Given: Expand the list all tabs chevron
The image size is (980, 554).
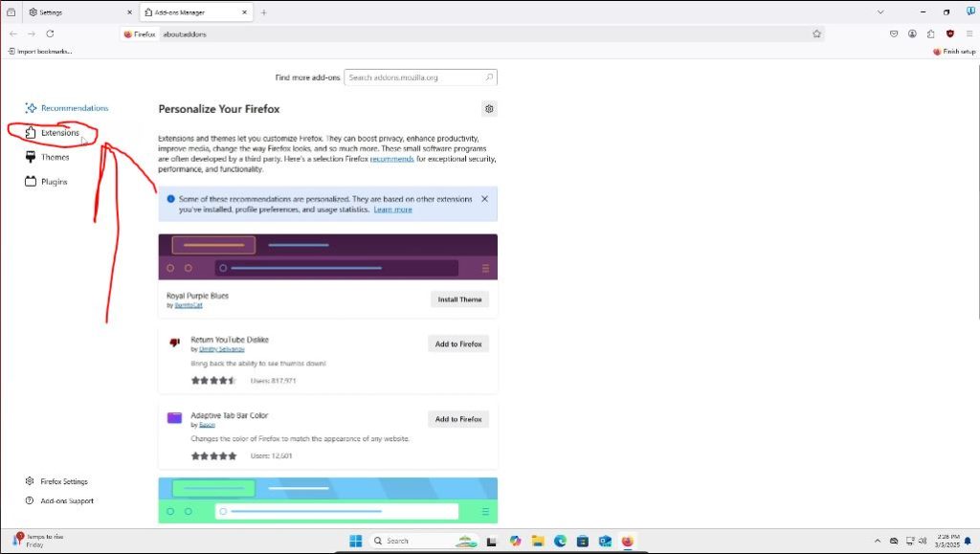Looking at the screenshot, I should pyautogui.click(x=880, y=11).
